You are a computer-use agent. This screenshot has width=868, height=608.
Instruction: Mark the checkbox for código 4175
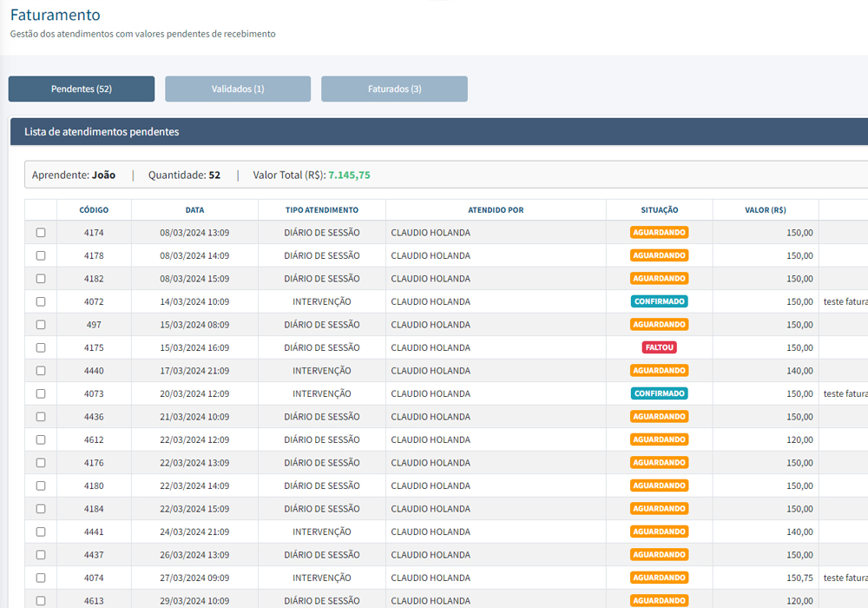[41, 347]
